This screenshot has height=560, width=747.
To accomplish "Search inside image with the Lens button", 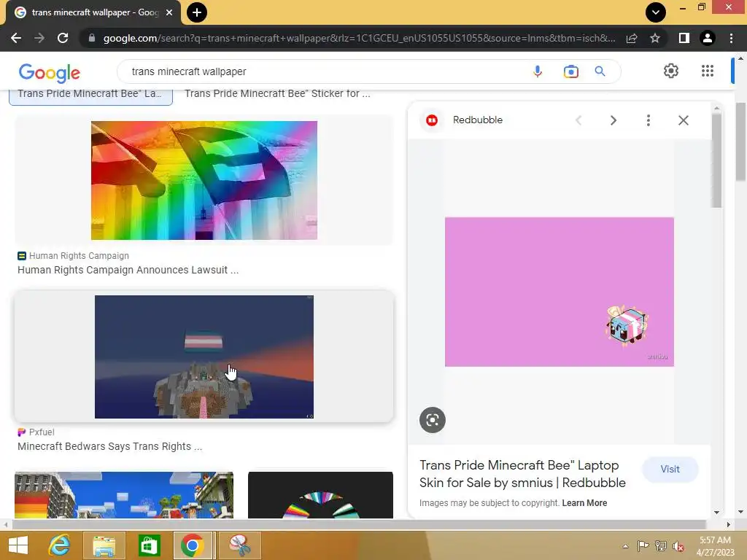I will 432,420.
